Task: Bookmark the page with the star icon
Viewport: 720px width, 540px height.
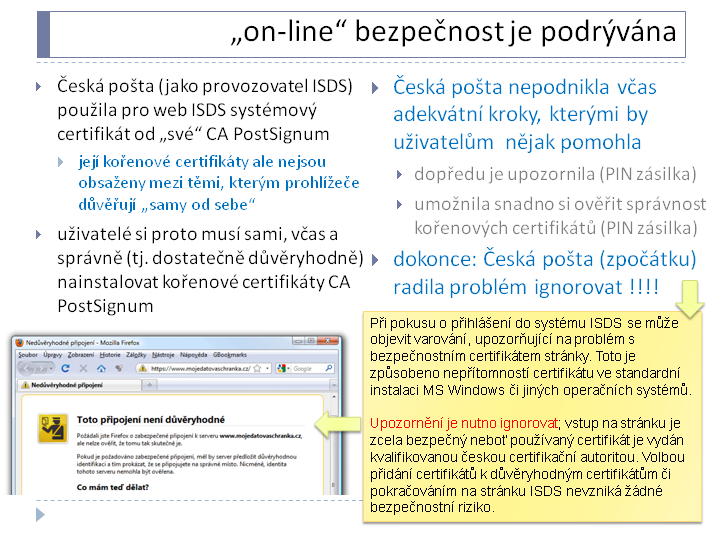Action: 257,368
